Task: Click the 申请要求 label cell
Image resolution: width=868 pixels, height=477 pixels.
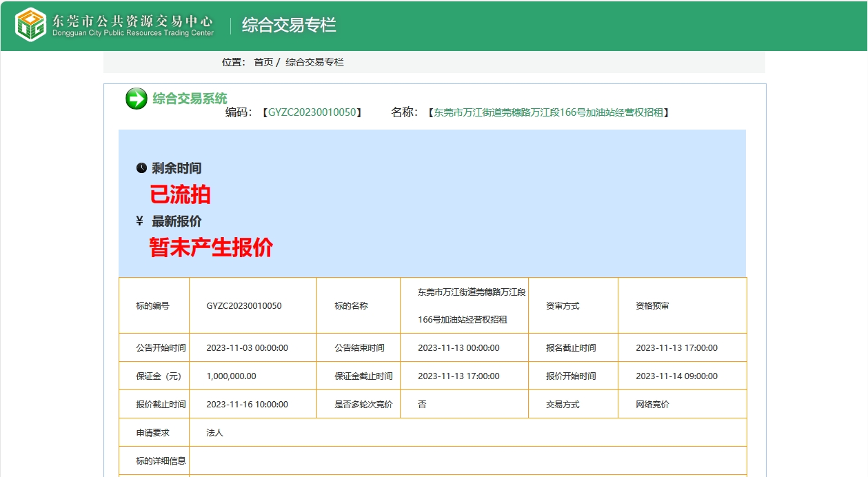Action: (154, 432)
